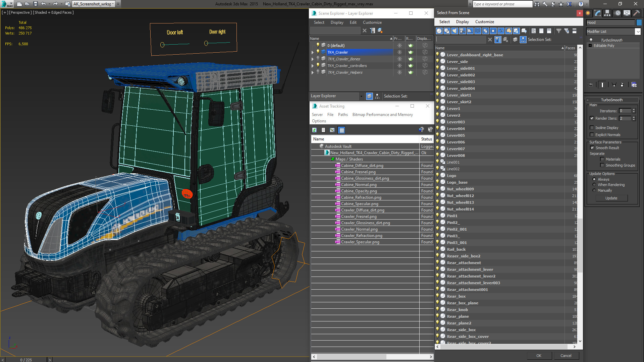Switch Select From Scene to Sort by Hierarchy

coord(523,40)
